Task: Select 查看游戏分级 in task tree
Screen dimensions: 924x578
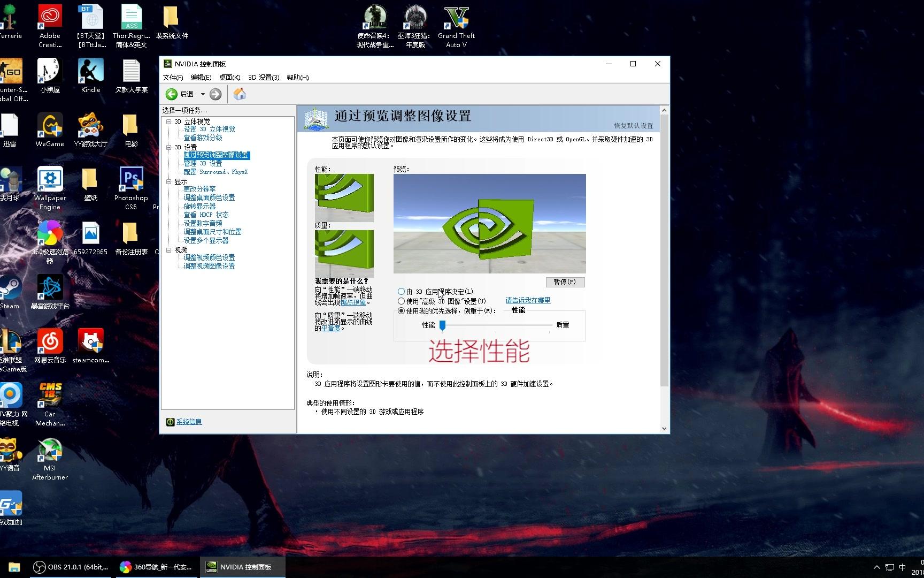Action: [203, 138]
